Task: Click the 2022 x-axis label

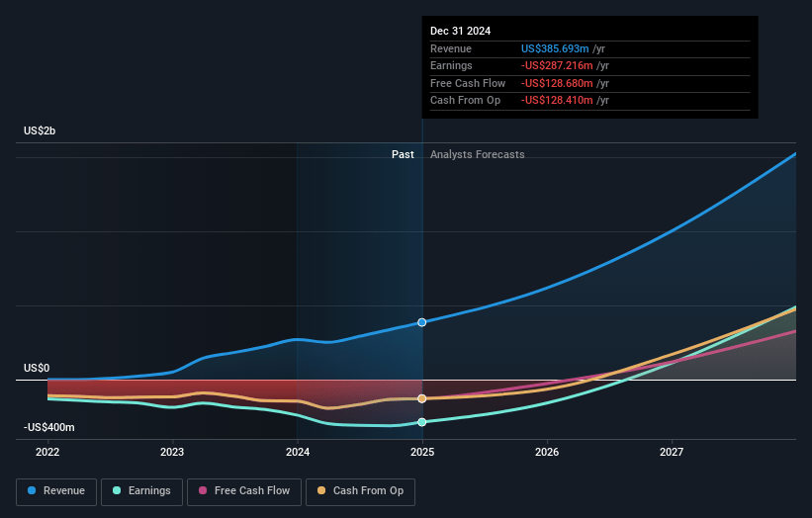Action: 47,453
